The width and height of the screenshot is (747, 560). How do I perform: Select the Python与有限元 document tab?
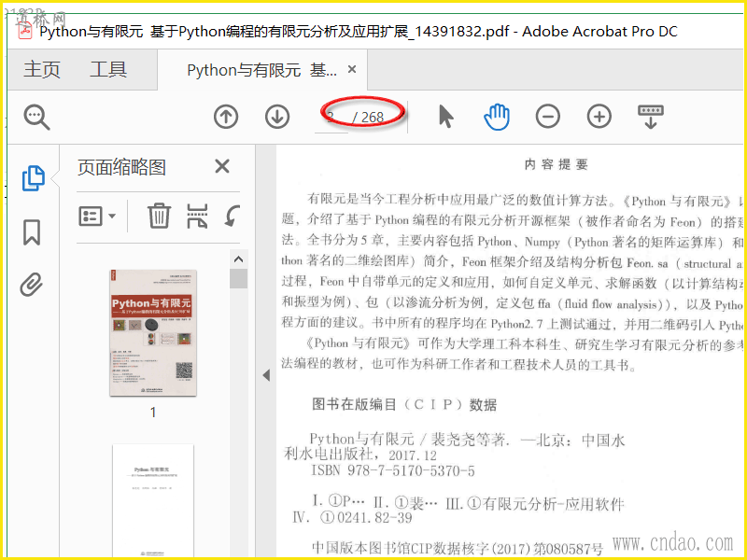point(262,71)
